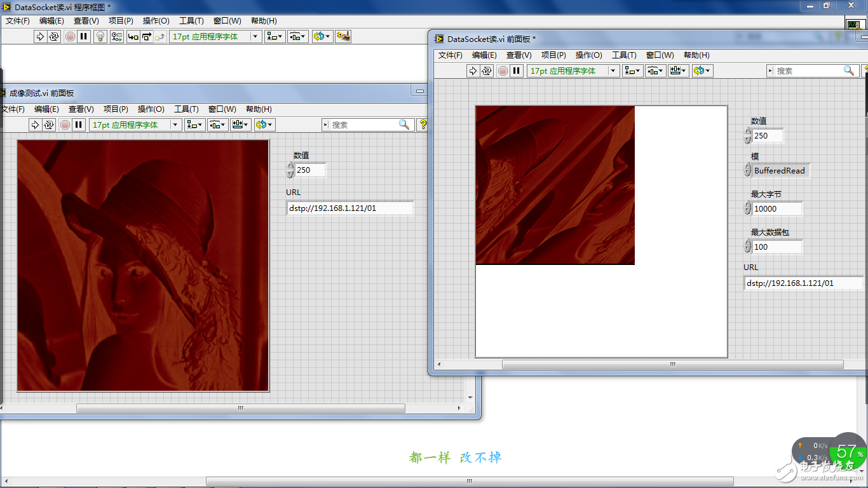Click the 最大字节 stepper arrows
This screenshot has height=488, width=868.
[x=748, y=208]
